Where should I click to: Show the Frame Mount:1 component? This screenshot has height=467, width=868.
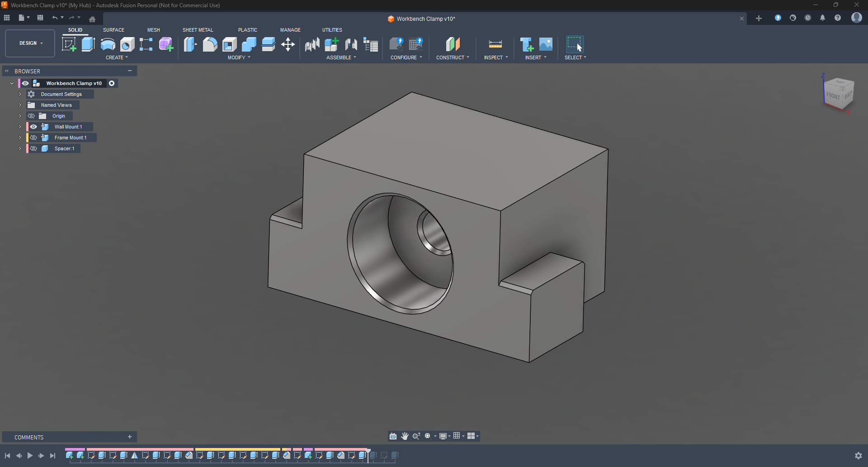pos(33,138)
